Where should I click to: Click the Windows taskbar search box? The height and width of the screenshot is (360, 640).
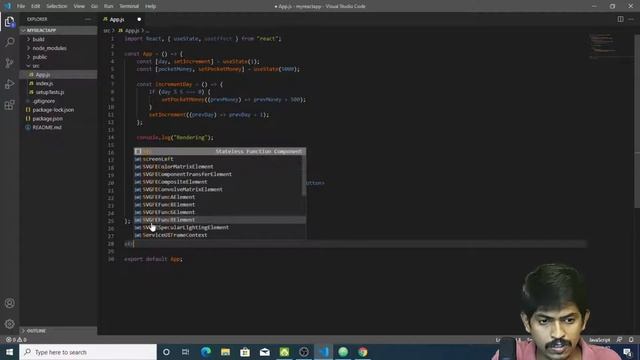pyautogui.click(x=88, y=352)
